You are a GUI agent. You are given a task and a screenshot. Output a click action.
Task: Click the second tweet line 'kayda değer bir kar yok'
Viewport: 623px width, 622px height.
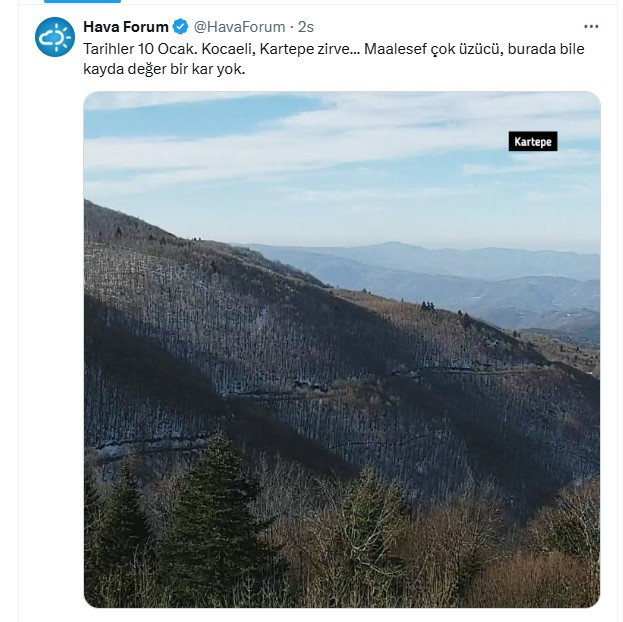(x=164, y=70)
